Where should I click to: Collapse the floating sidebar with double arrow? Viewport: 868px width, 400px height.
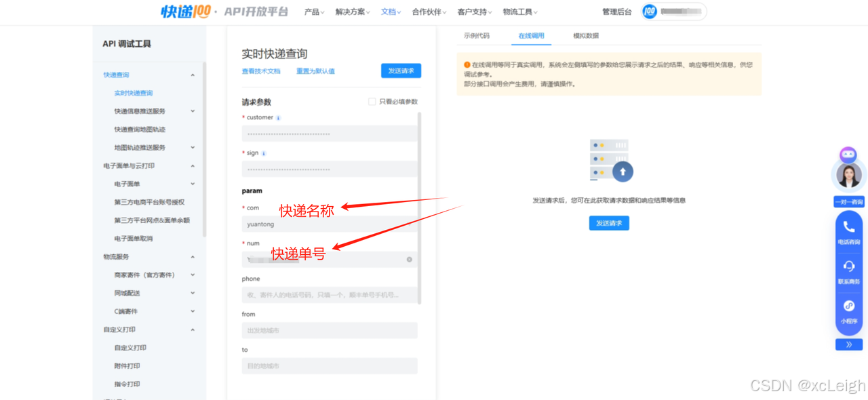tap(849, 344)
